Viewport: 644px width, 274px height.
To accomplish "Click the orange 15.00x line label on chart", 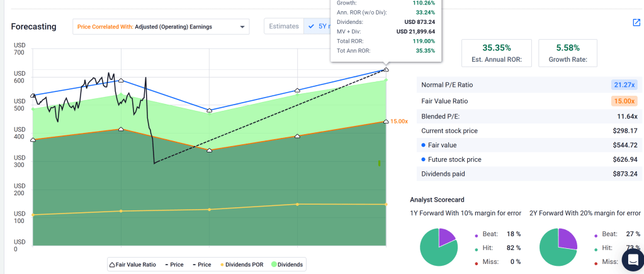I will tap(399, 122).
